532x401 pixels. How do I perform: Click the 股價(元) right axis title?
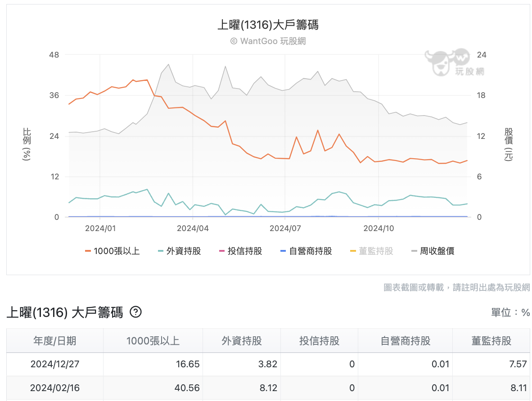[508, 144]
